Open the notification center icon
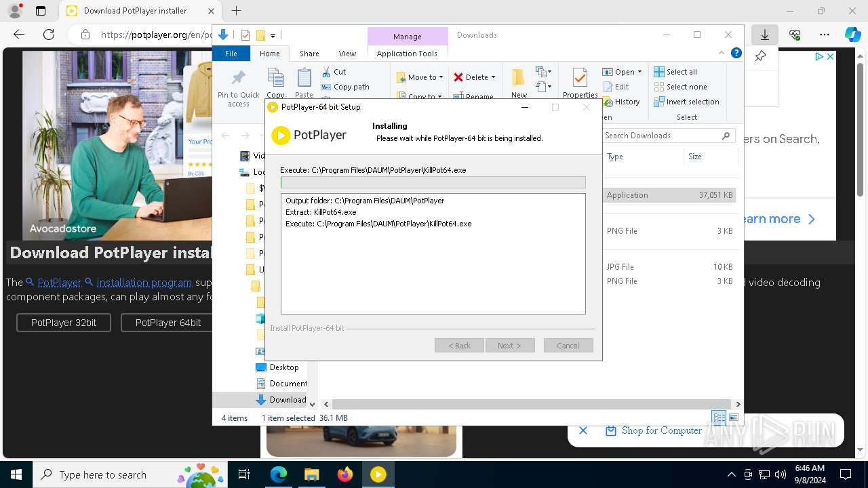This screenshot has height=488, width=868. pyautogui.click(x=846, y=474)
